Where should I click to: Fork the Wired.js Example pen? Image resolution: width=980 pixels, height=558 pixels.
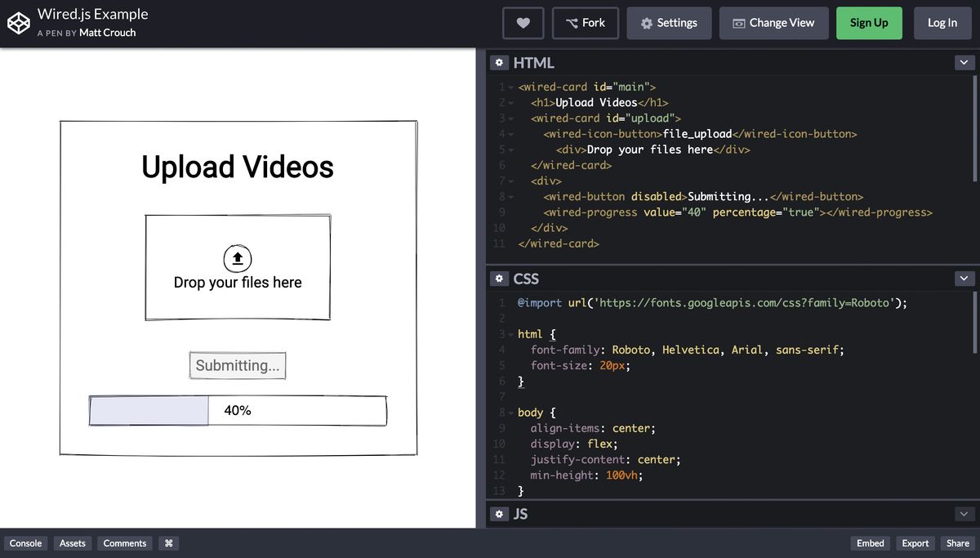pos(585,23)
